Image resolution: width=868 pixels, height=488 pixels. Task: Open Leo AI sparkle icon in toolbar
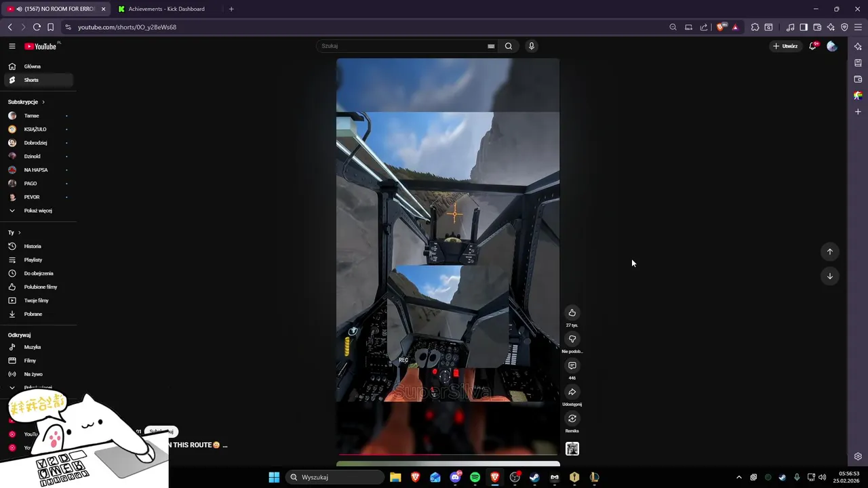(831, 27)
